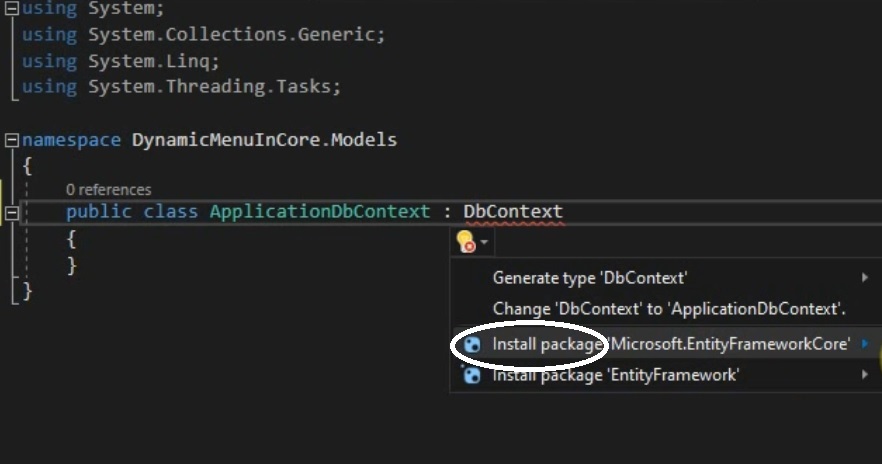Expand the EntityFramework install submenu arrow
This screenshot has height=464, width=882.
(x=865, y=374)
